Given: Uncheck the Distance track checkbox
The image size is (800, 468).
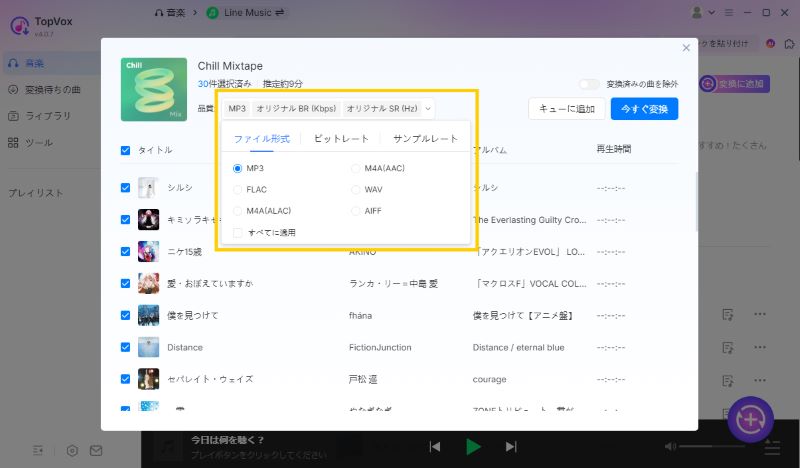Looking at the screenshot, I should point(126,347).
